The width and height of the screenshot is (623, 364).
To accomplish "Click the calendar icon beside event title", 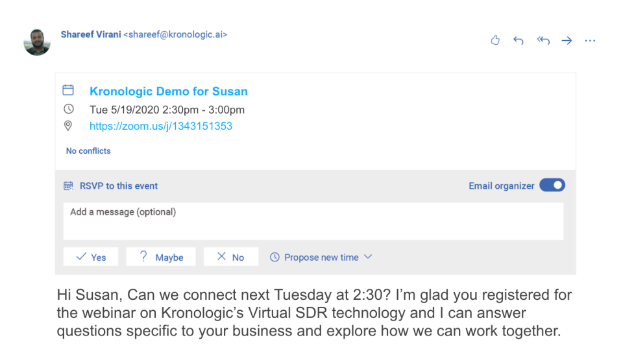I will point(68,91).
